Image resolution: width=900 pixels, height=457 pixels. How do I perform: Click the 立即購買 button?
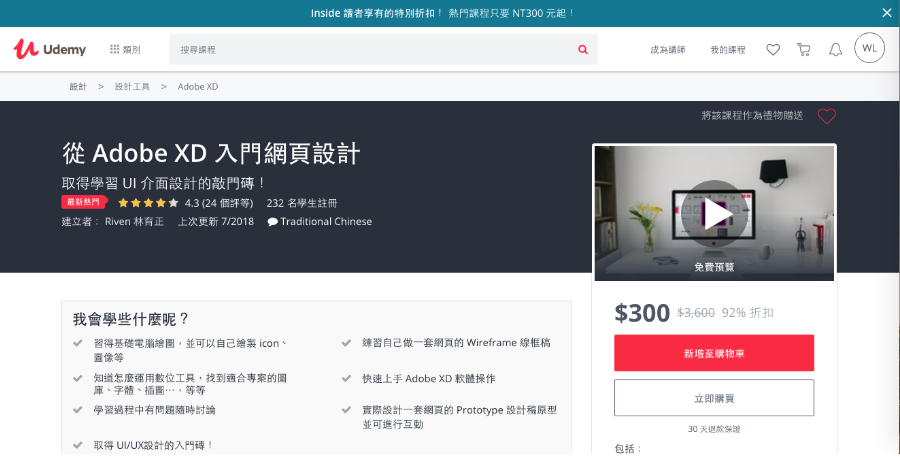714,398
